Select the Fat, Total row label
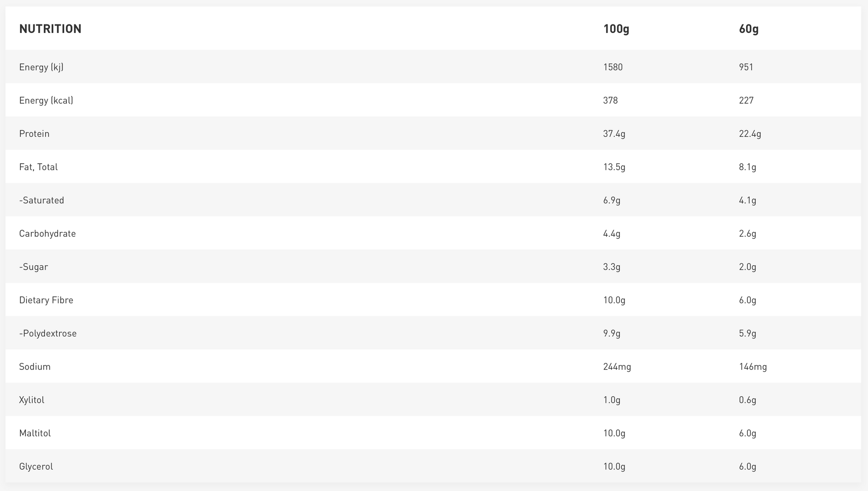The height and width of the screenshot is (491, 868). [x=38, y=167]
